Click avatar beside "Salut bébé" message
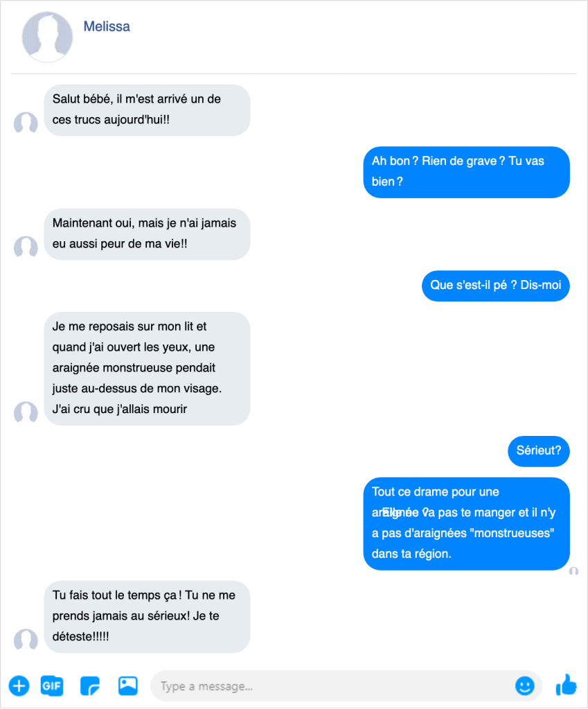The height and width of the screenshot is (709, 588). (x=26, y=123)
